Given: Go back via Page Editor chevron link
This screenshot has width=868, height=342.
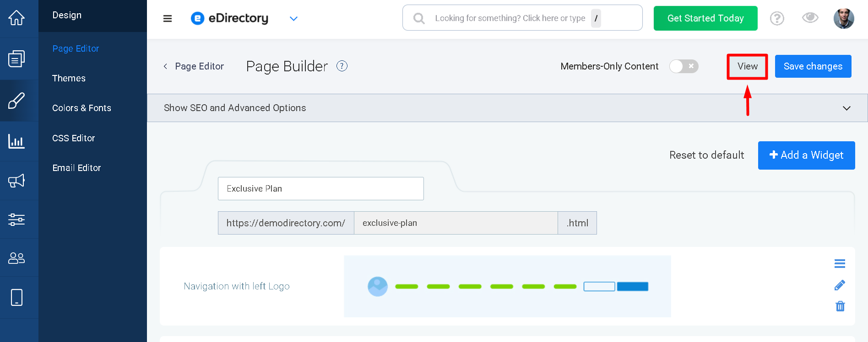Looking at the screenshot, I should (x=194, y=66).
